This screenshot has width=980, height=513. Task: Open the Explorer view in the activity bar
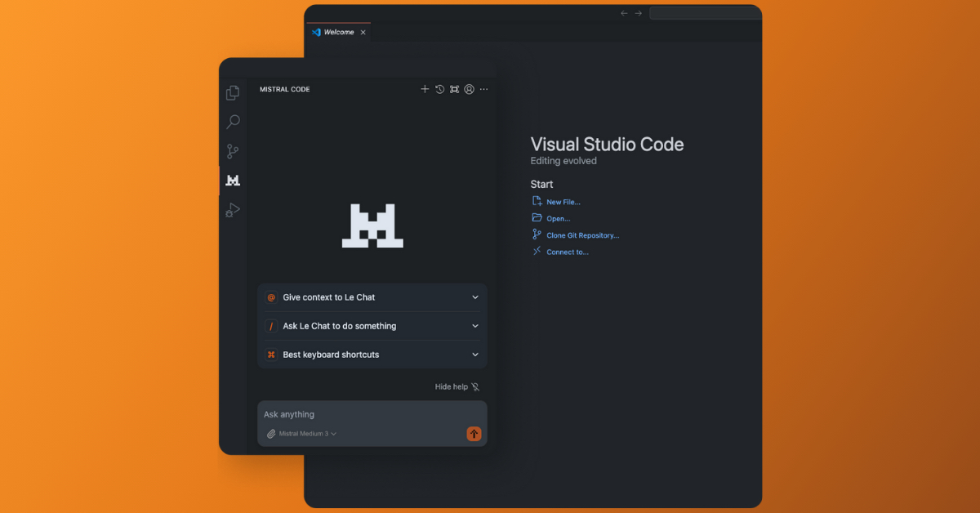point(233,93)
